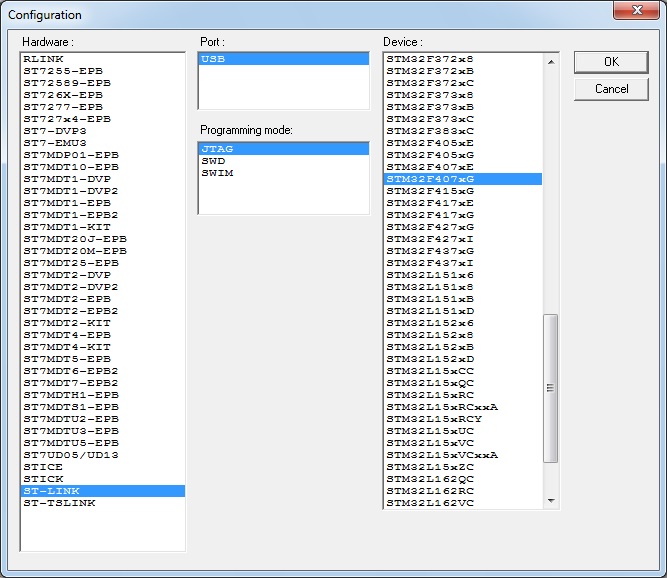The height and width of the screenshot is (578, 667).
Task: Select ST7MDT5-EPB hardware
Action: 103,359
